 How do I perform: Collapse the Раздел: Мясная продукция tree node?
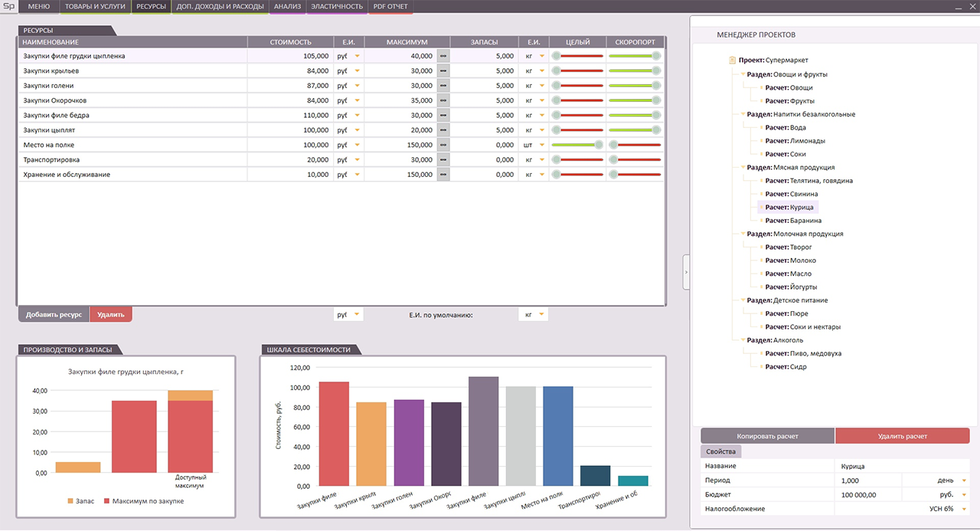[x=742, y=167]
